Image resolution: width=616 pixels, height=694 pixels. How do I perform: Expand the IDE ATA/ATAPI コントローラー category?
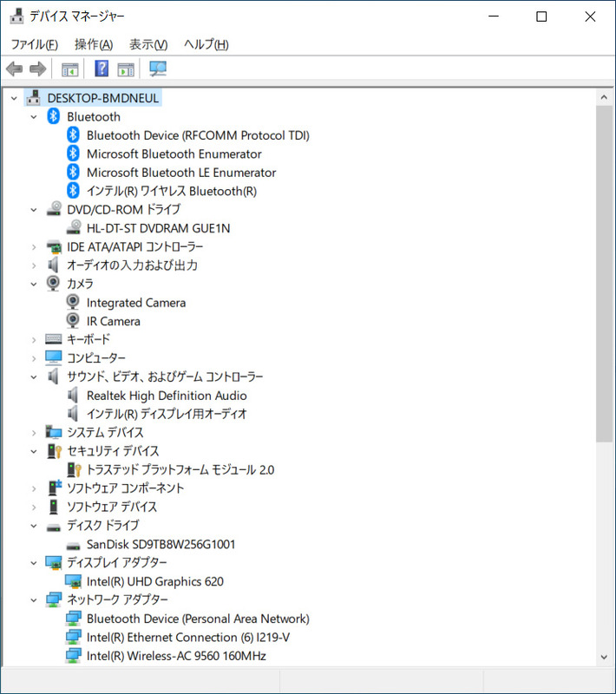(34, 247)
